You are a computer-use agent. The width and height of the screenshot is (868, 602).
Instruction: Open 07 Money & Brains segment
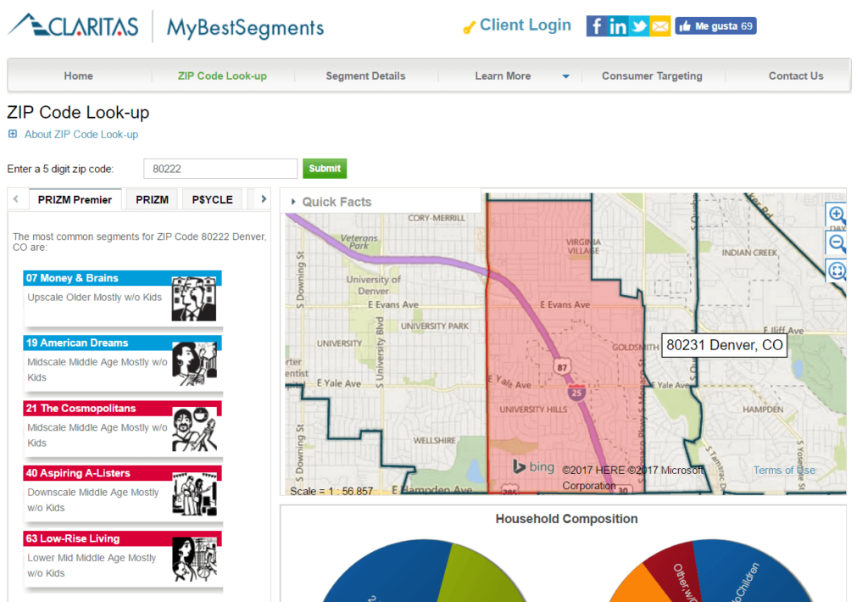coord(72,278)
